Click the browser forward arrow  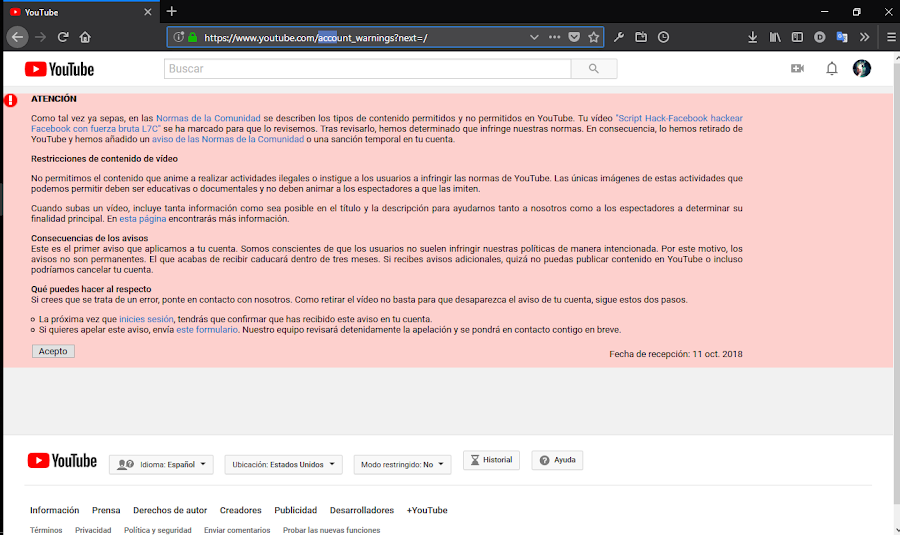point(40,37)
